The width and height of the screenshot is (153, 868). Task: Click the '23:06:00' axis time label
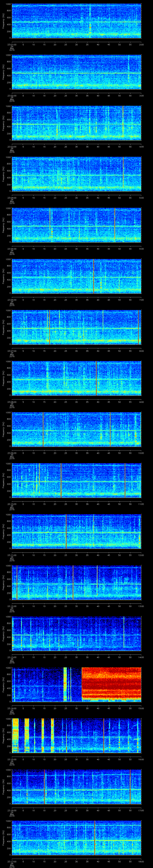(x=12, y=300)
